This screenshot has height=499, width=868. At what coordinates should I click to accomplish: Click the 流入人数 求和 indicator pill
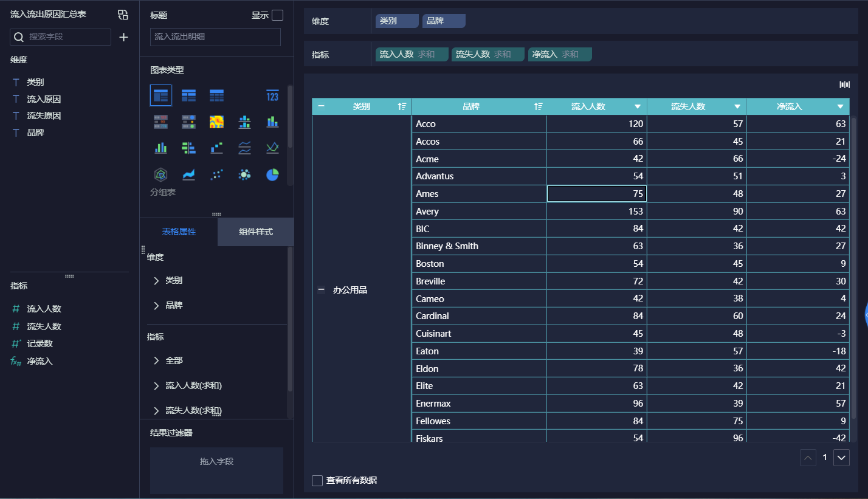tap(412, 54)
